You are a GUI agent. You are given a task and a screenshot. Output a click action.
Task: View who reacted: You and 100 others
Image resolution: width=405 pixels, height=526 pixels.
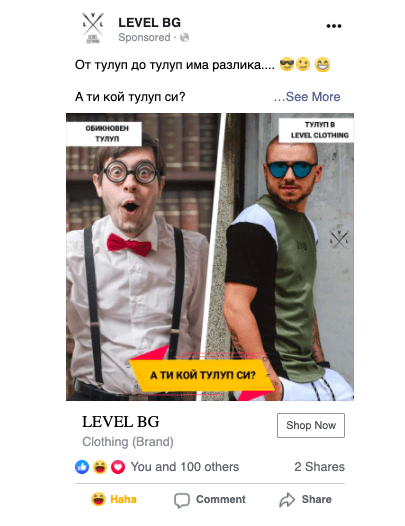185,467
